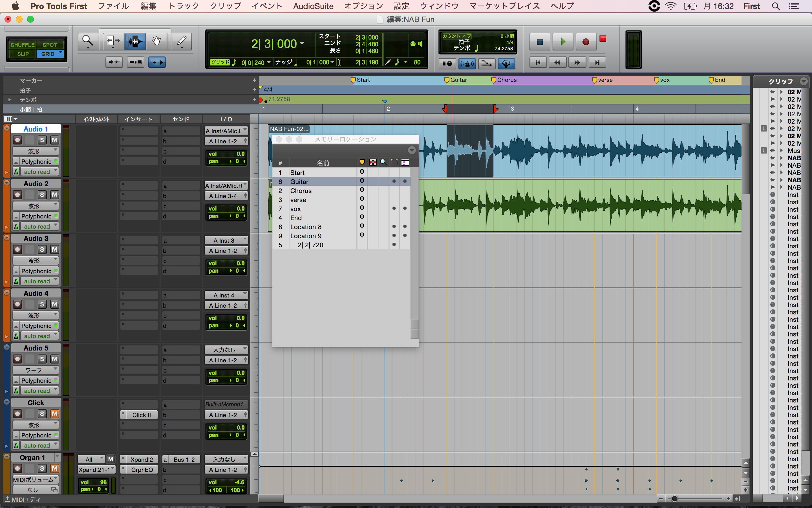Image resolution: width=812 pixels, height=508 pixels.
Task: Open the トラック menu
Action: coord(184,6)
